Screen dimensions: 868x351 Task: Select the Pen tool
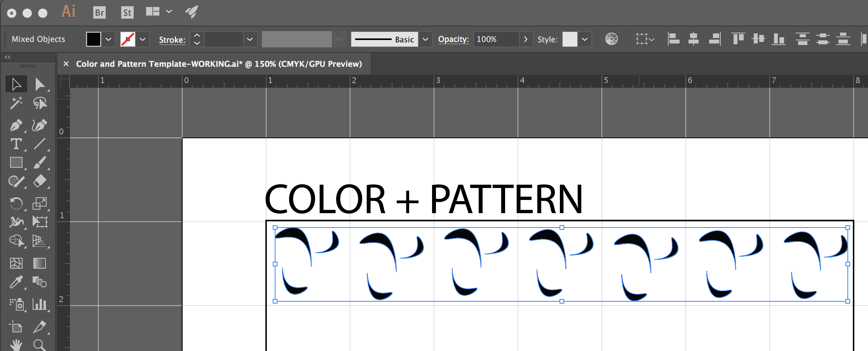click(16, 125)
